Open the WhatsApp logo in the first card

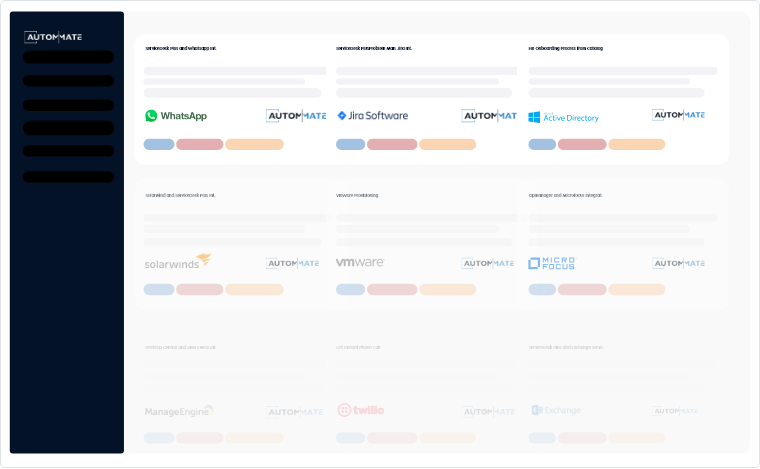[x=176, y=116]
